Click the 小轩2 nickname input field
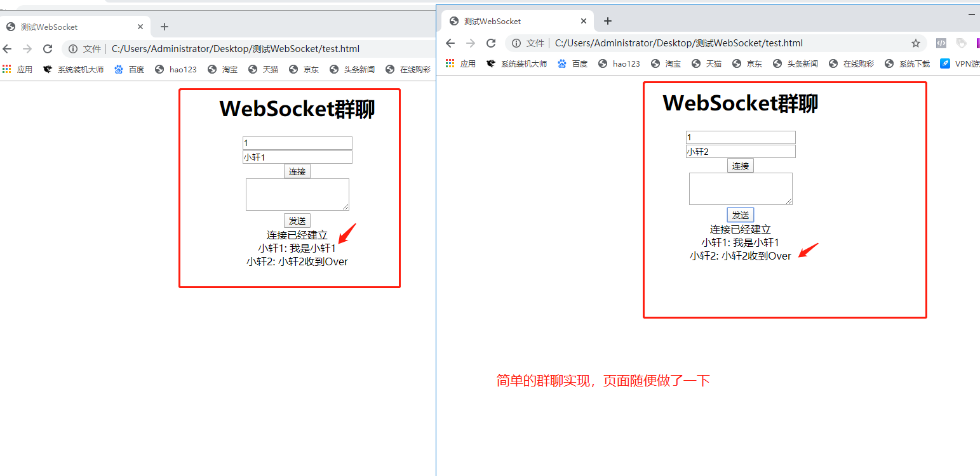 click(x=741, y=151)
